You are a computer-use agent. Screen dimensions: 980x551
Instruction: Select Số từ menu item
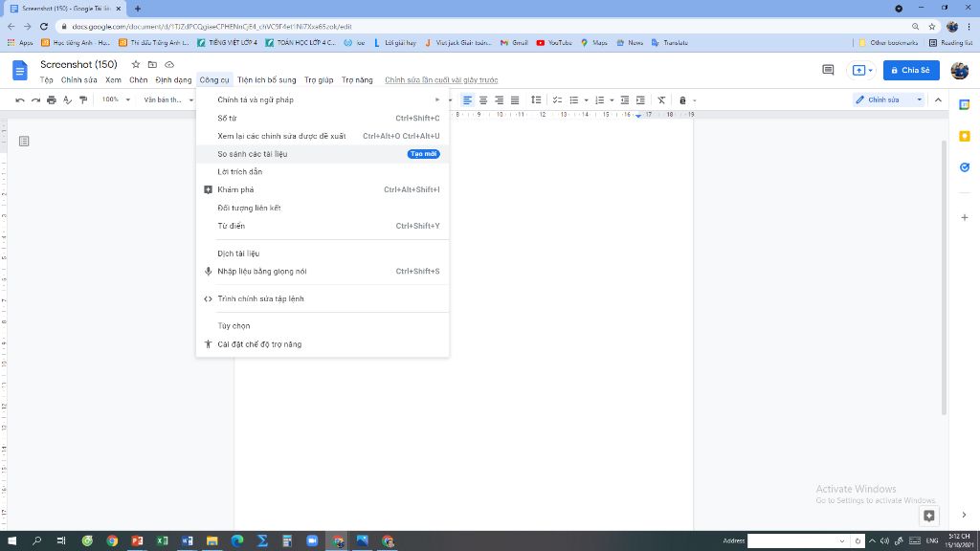click(323, 118)
